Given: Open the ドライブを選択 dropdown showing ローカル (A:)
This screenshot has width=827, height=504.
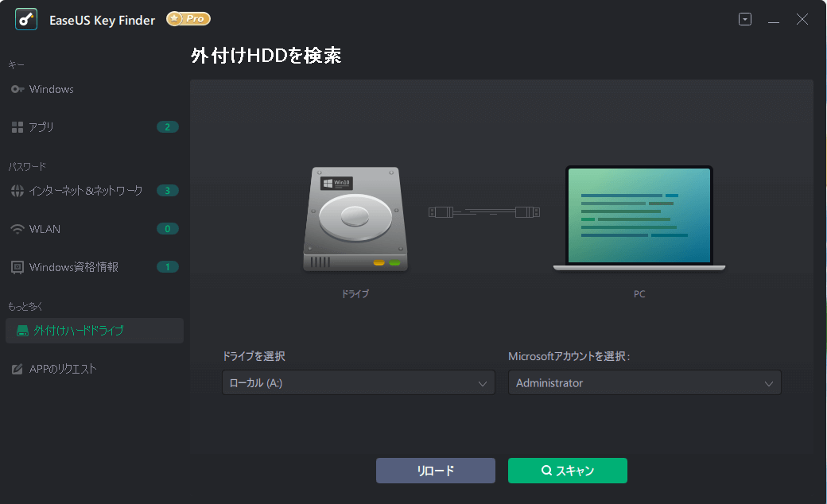Looking at the screenshot, I should (x=358, y=382).
